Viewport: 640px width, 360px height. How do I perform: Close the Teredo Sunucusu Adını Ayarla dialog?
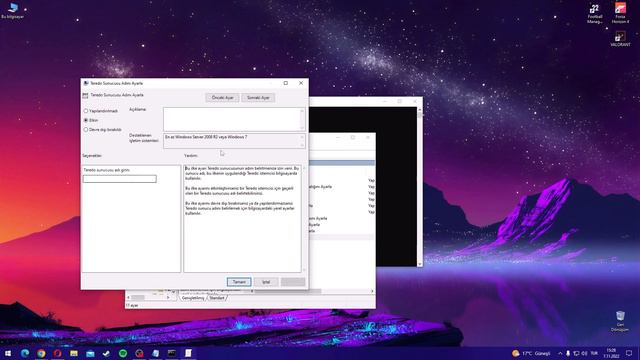301,83
